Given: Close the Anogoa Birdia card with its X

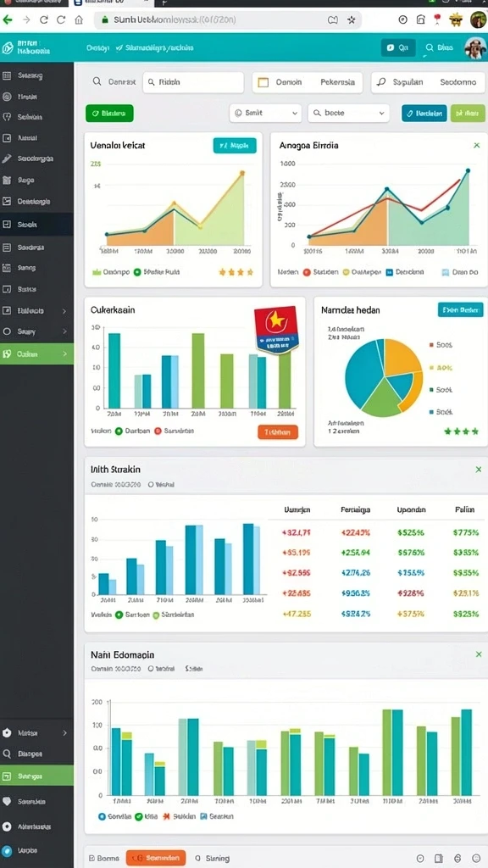Looking at the screenshot, I should (x=476, y=145).
